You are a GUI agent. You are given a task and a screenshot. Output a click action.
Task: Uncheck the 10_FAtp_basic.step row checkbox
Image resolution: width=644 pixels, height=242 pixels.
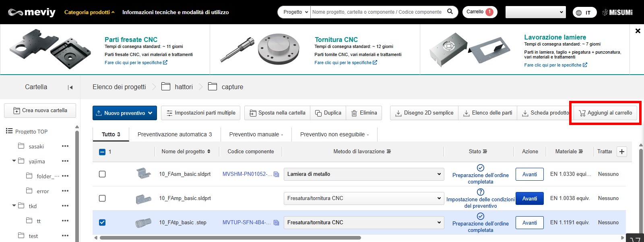(102, 223)
